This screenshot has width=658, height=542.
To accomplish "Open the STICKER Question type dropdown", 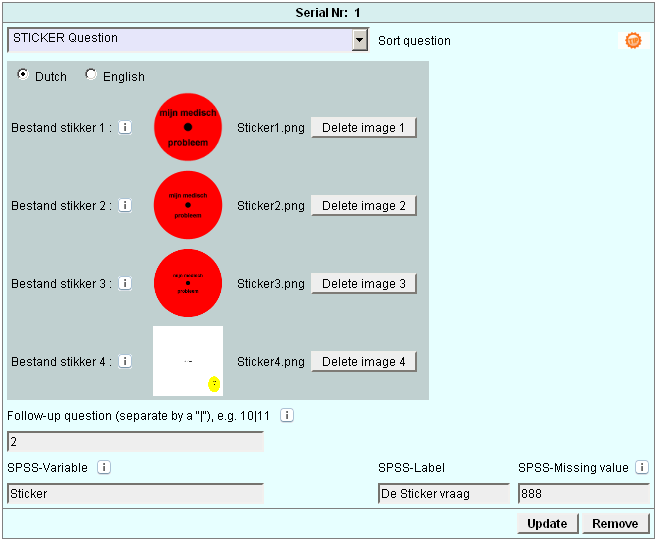I will 360,40.
